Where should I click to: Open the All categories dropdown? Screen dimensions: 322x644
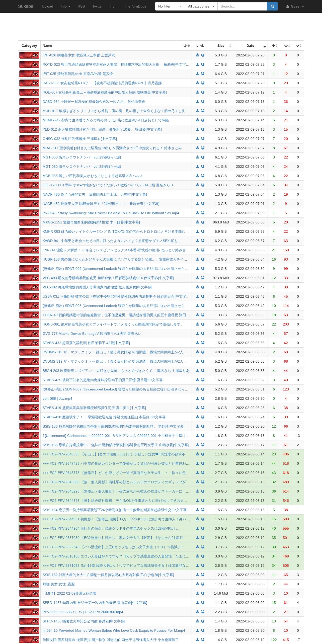[x=201, y=6]
